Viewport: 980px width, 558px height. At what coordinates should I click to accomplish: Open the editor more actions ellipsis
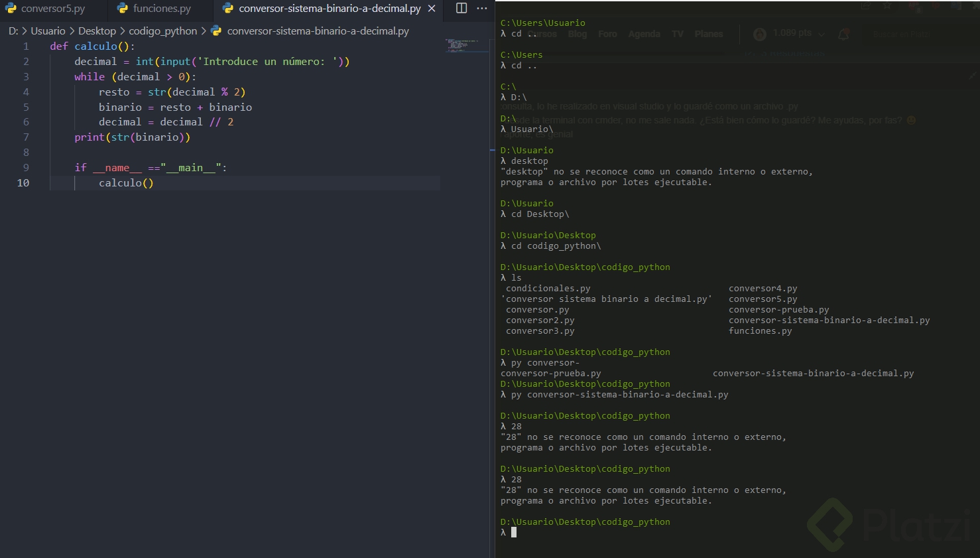click(x=482, y=8)
